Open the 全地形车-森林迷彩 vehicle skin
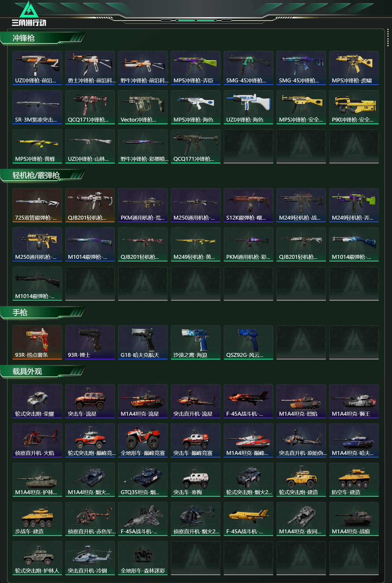The image size is (392, 583). pos(143,558)
